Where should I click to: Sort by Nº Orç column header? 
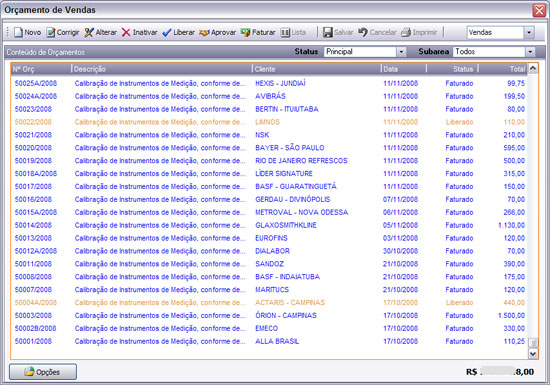click(41, 69)
